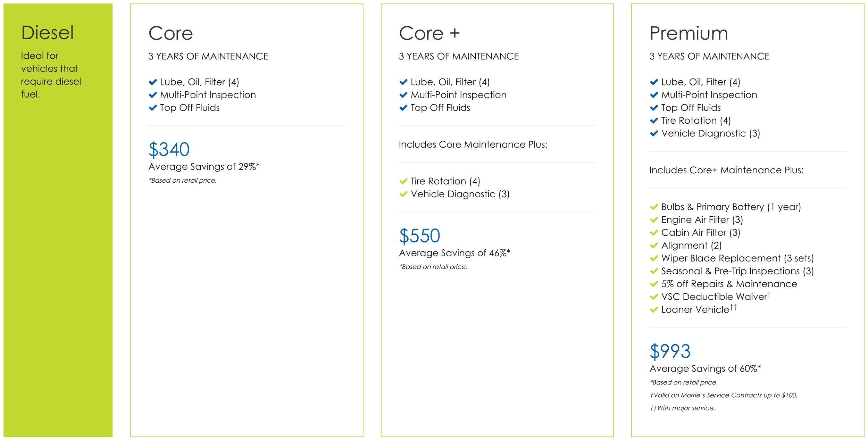This screenshot has width=868, height=440.
Task: Select the Core plan heading
Action: (170, 33)
